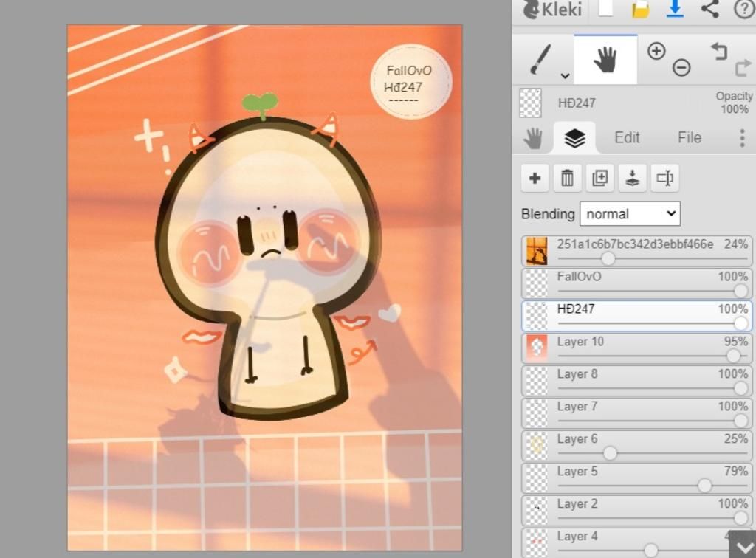756x558 pixels.
Task: Select the 251a1c6b7bc342d3ebbf466e layer
Action: pyautogui.click(x=637, y=251)
